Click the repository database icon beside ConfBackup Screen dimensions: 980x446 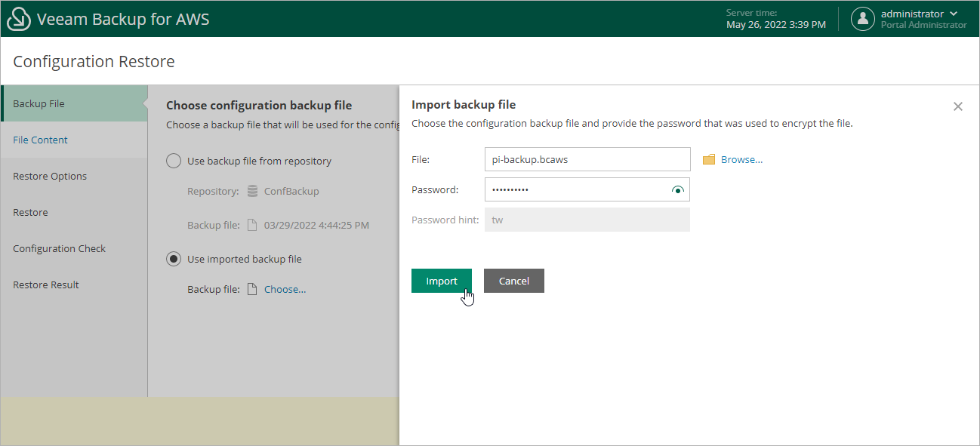pos(252,192)
